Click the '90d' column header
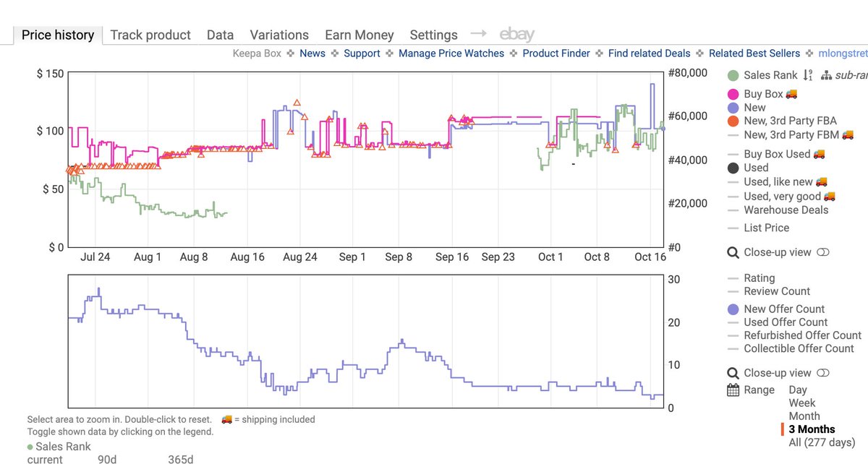Viewport: 868px width, 464px height. pyautogui.click(x=109, y=459)
